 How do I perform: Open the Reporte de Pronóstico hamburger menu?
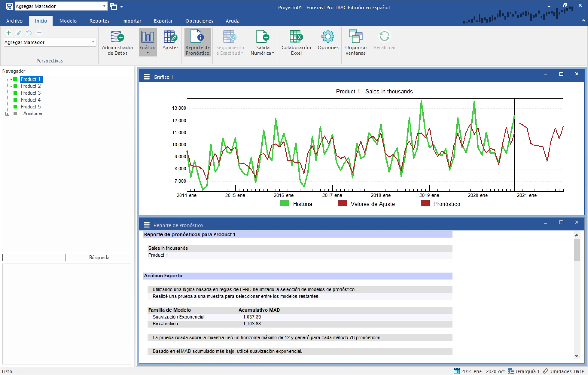click(x=146, y=225)
